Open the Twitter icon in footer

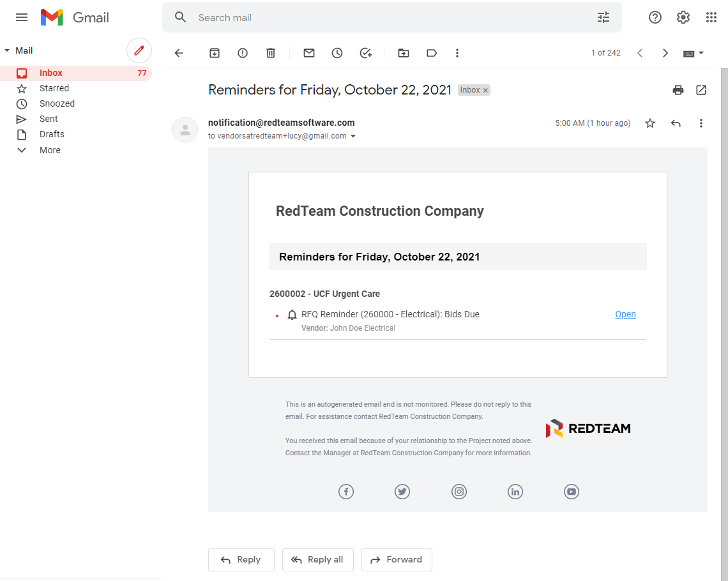[402, 492]
